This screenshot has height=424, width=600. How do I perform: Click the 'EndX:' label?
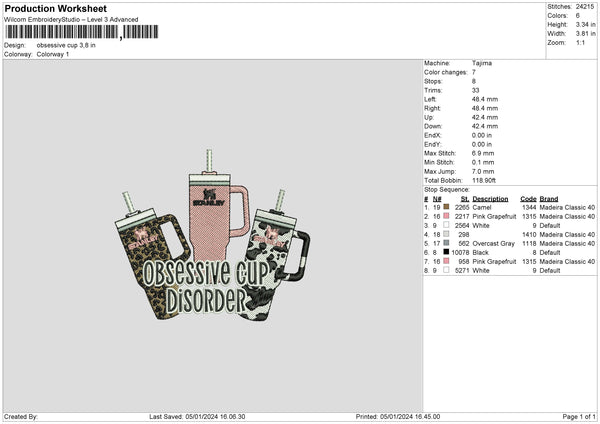(x=432, y=135)
